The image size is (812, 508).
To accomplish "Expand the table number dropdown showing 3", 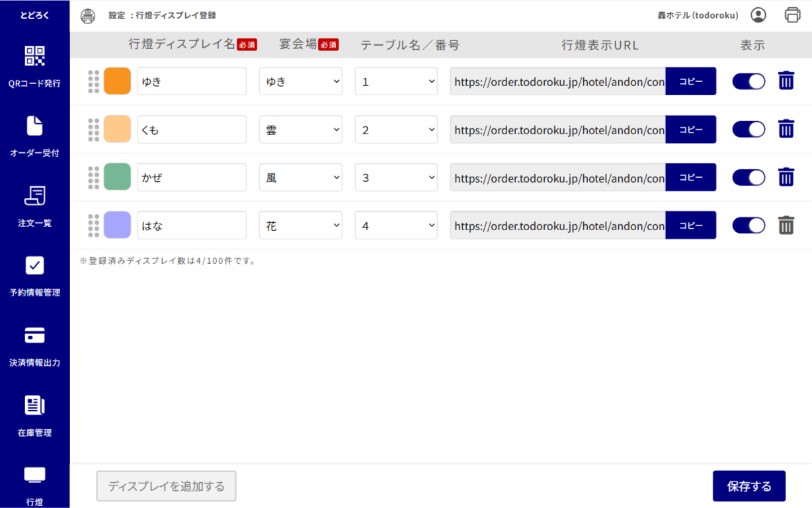I will tap(396, 178).
